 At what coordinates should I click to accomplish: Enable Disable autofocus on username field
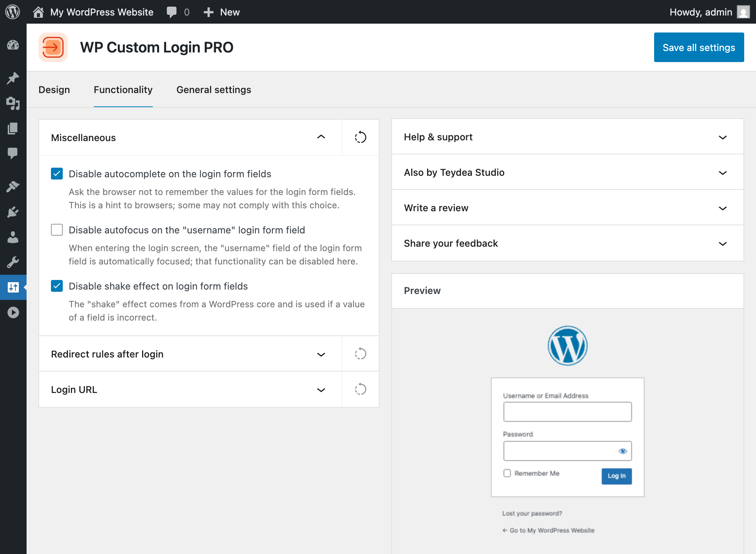[x=57, y=230]
